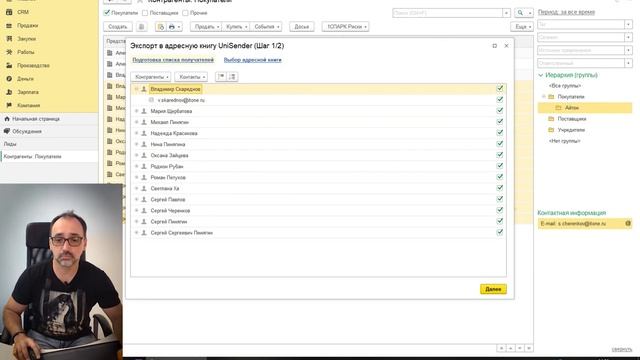Open the CRM section icon

9,12
